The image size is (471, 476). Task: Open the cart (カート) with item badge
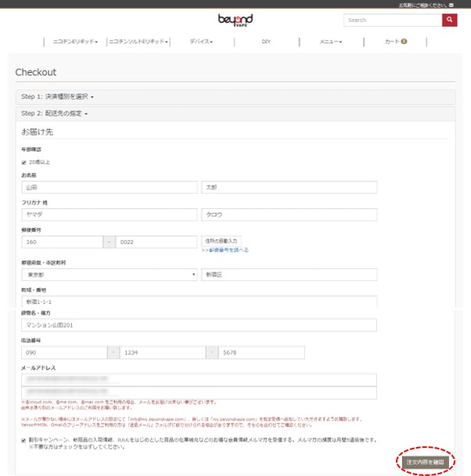pos(395,41)
